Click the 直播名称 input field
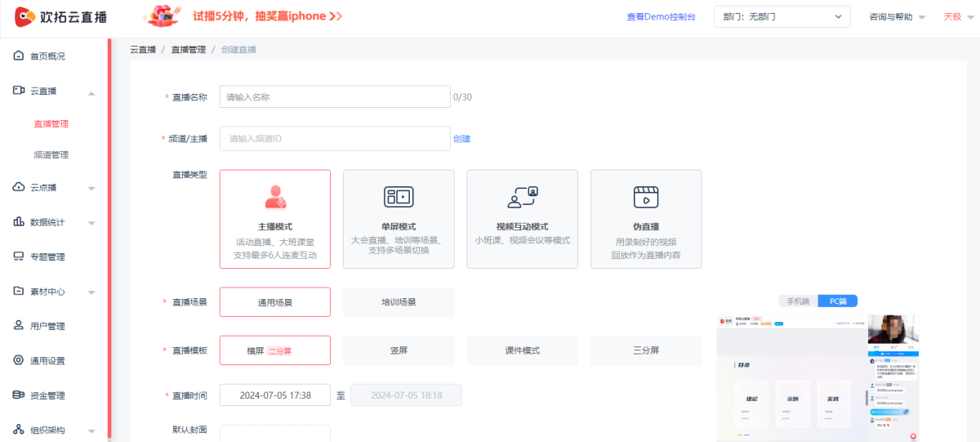Screen dimensions: 980x442 tap(335, 97)
